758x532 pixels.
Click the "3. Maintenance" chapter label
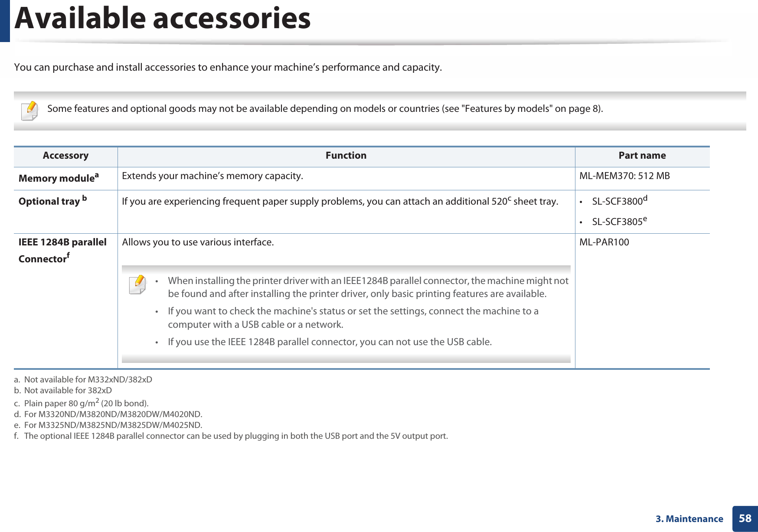point(689,519)
